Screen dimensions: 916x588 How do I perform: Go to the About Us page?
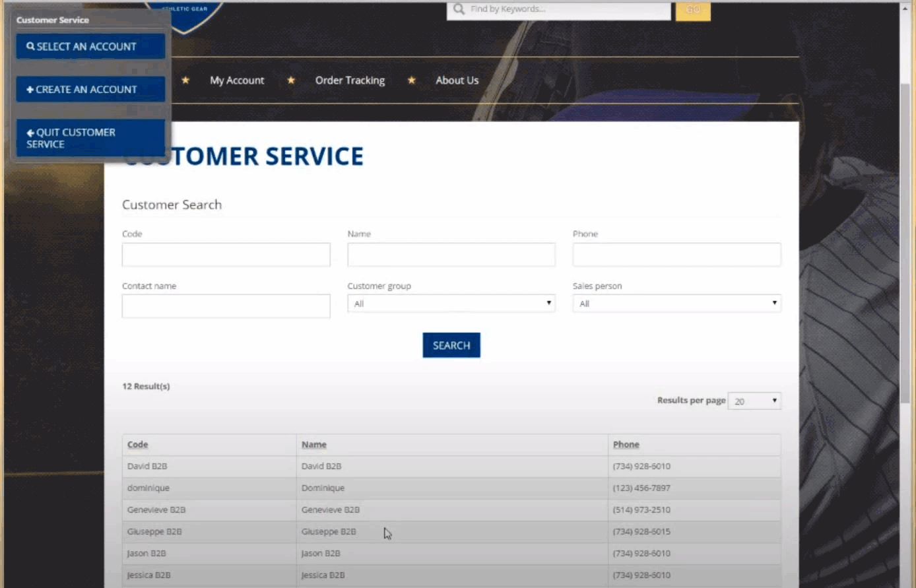point(457,81)
